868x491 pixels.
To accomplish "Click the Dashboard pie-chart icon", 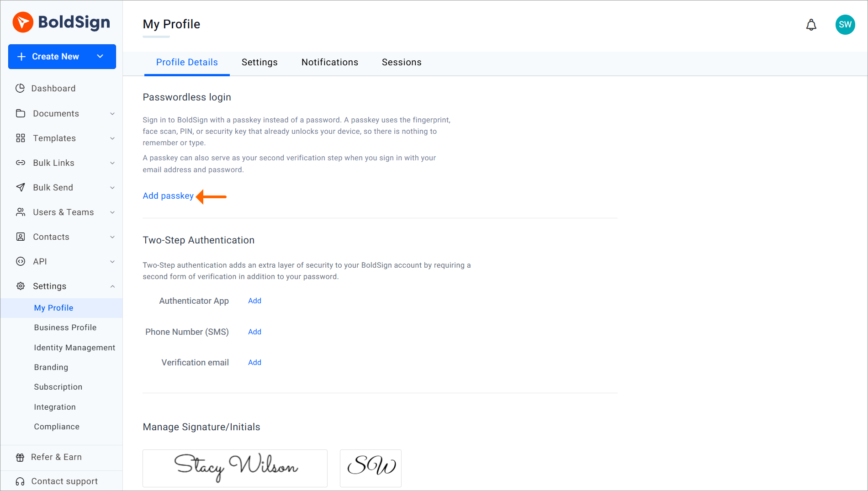I will click(20, 88).
